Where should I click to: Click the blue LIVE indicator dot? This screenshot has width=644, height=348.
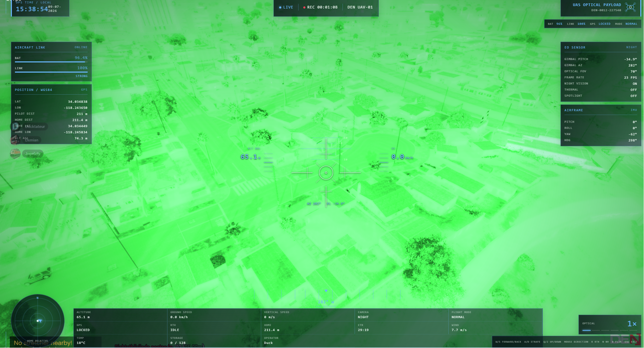tap(280, 7)
